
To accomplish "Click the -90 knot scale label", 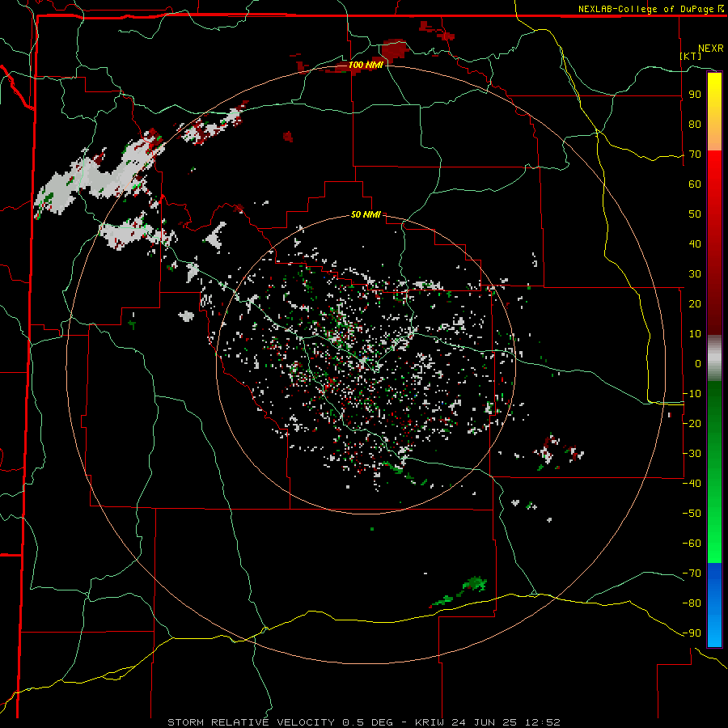I will point(692,633).
